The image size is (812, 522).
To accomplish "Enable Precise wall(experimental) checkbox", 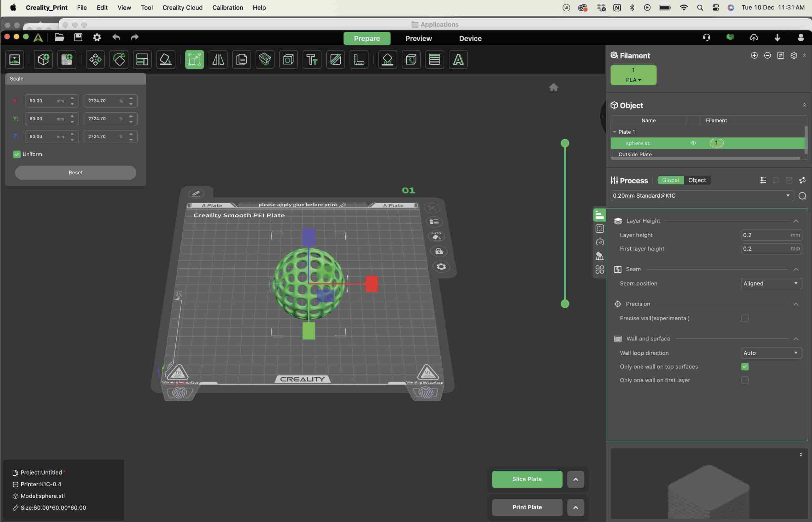I will (745, 318).
